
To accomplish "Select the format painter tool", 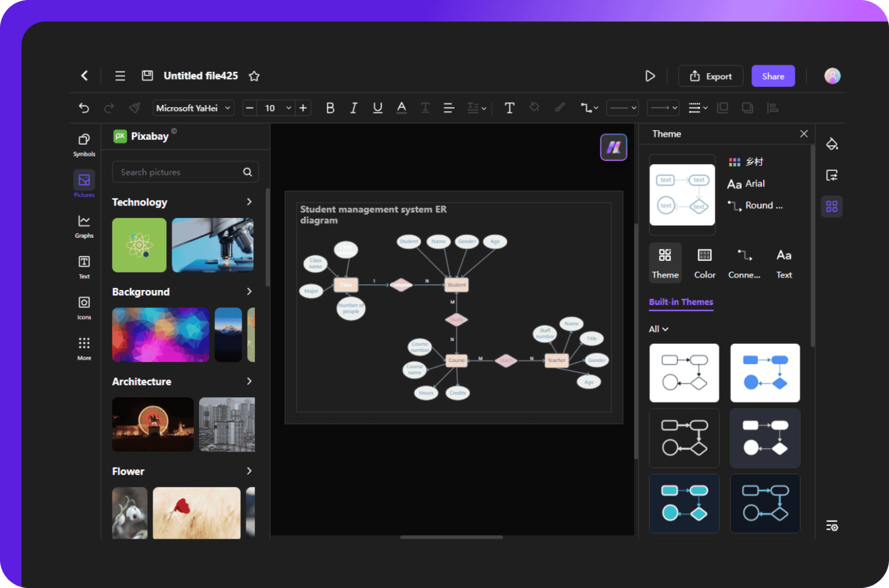I will [134, 108].
